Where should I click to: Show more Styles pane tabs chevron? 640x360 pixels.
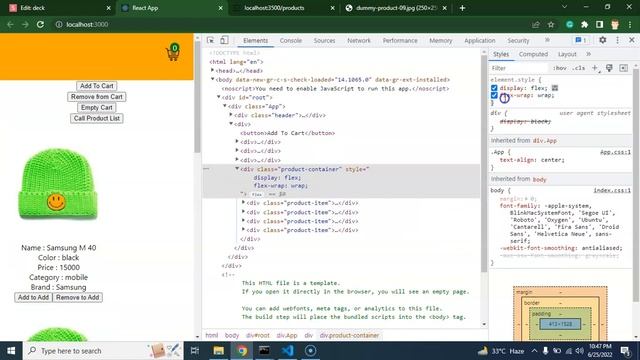pyautogui.click(x=589, y=54)
